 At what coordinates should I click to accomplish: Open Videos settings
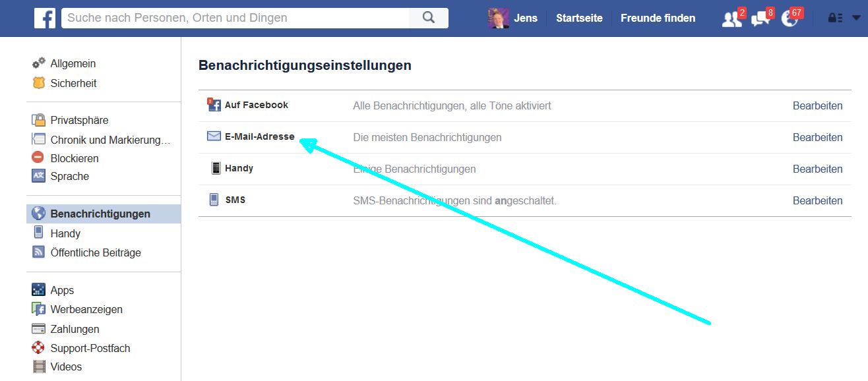click(67, 366)
